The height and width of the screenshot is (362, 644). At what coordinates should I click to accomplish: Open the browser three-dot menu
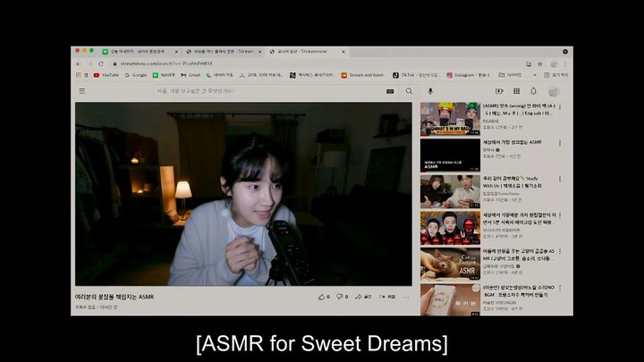pos(565,63)
